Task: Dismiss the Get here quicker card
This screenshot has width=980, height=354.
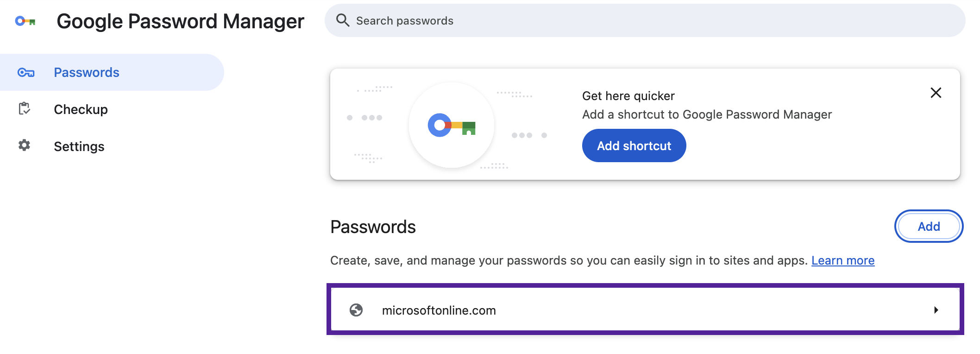Action: coord(936,93)
